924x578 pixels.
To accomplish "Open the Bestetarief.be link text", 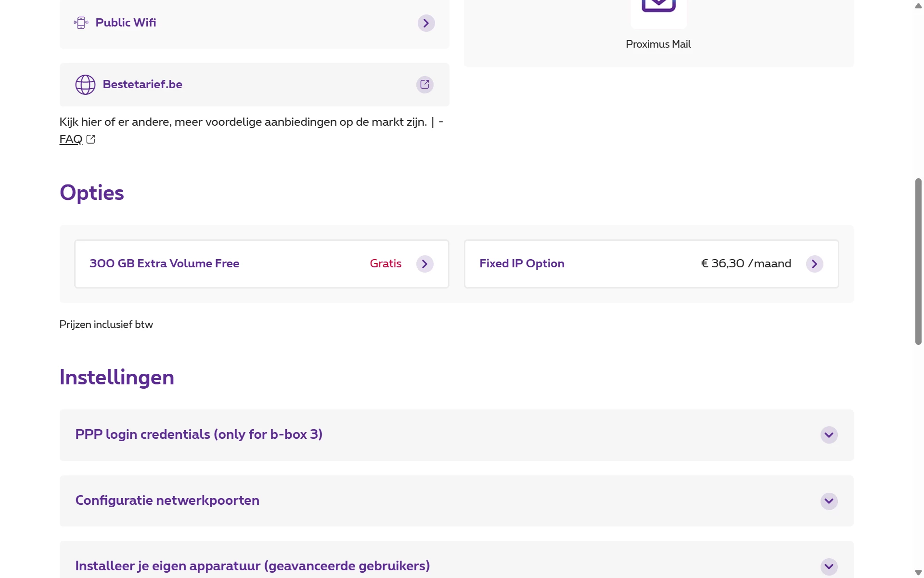I will [x=142, y=84].
